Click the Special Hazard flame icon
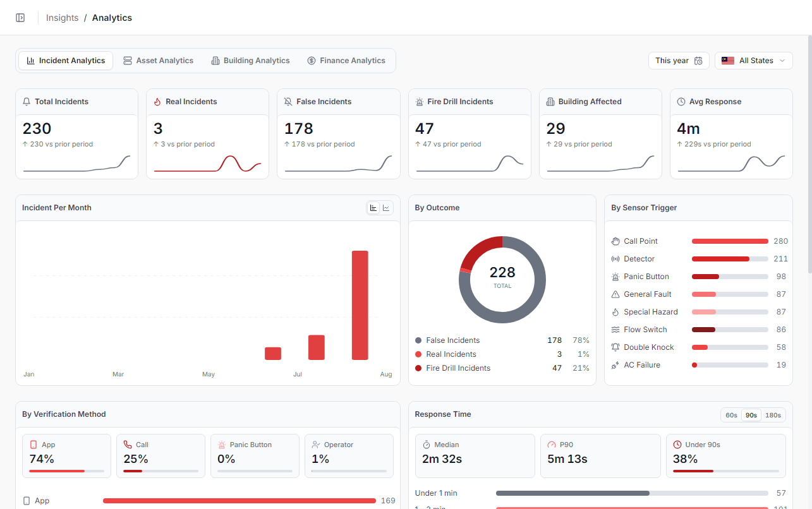The height and width of the screenshot is (509, 812). [x=615, y=312]
